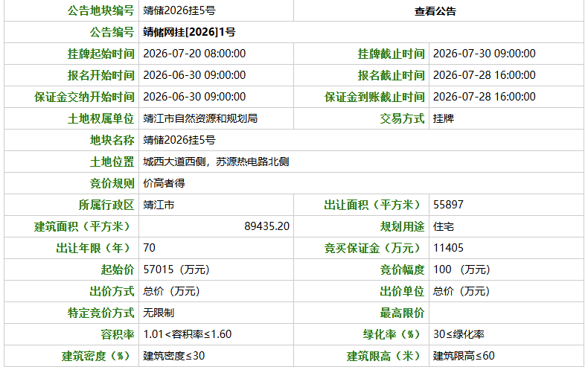The height and width of the screenshot is (367, 588).
Task: Click bid unit value beside 出价单位
Action: point(461,291)
